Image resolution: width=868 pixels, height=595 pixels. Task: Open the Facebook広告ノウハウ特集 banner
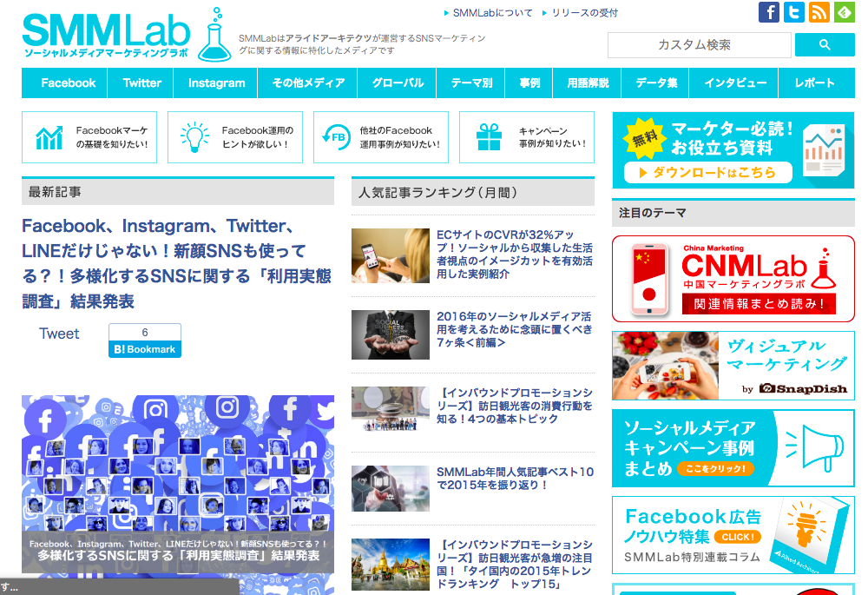pos(733,534)
